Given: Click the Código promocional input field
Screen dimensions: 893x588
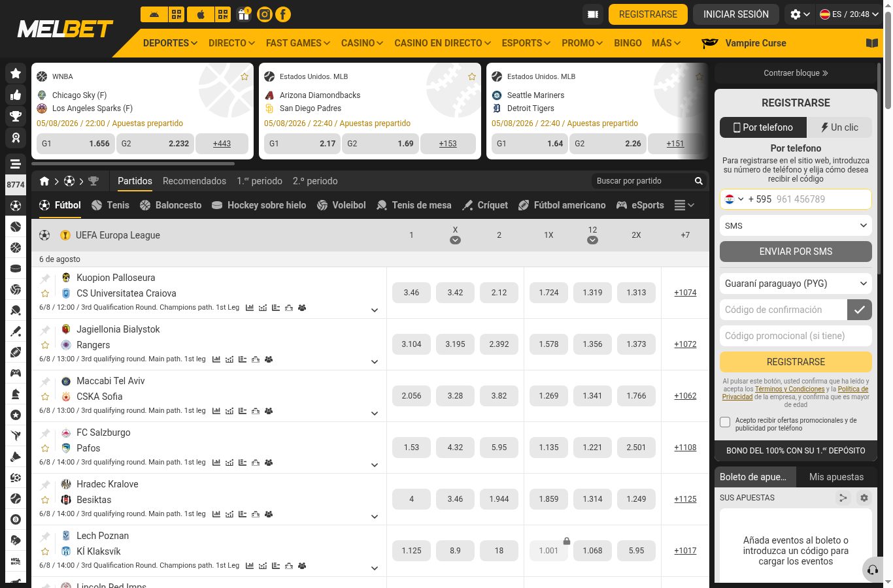Looking at the screenshot, I should (x=796, y=336).
